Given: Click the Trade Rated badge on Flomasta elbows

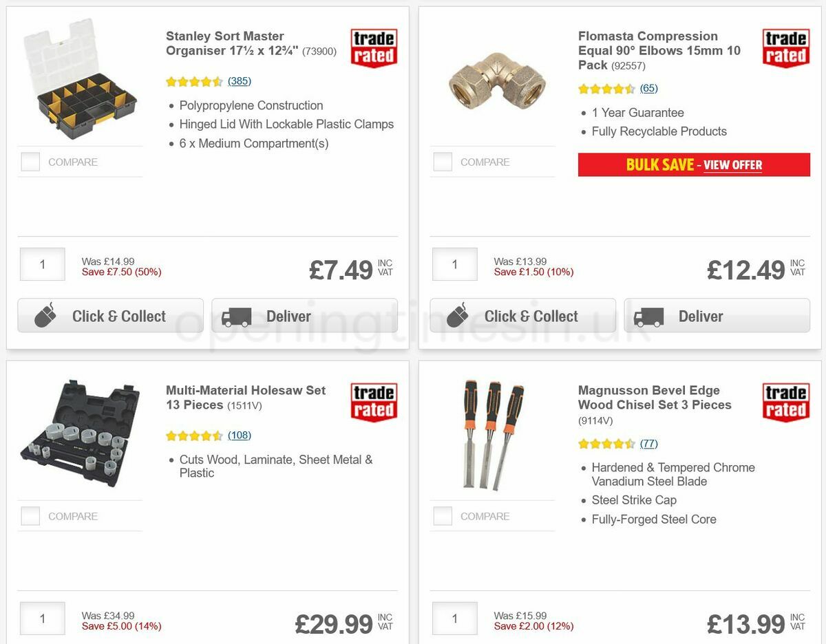Looking at the screenshot, I should point(785,47).
